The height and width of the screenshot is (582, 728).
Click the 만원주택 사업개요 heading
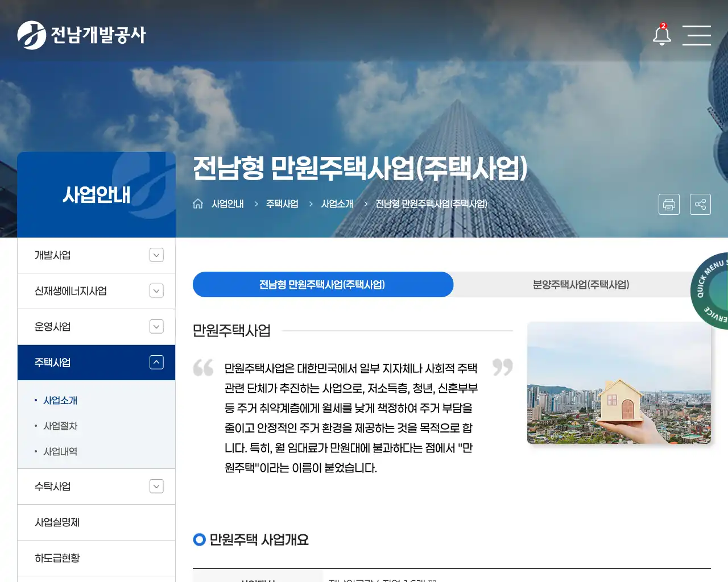coord(259,539)
